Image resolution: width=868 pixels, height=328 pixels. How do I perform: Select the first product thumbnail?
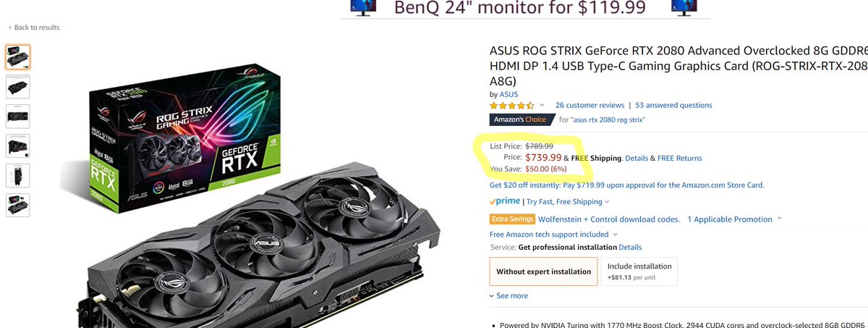tap(18, 57)
